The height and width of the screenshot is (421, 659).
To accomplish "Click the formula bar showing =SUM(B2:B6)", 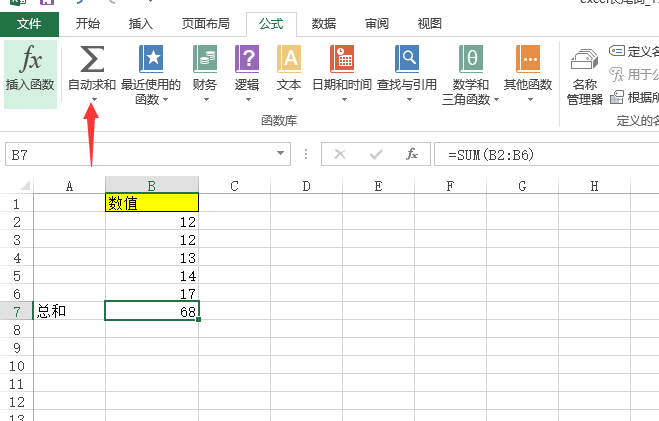I will (x=546, y=155).
